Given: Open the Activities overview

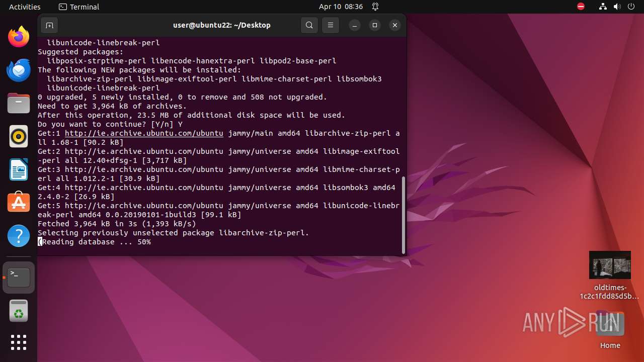Looking at the screenshot, I should point(25,7).
